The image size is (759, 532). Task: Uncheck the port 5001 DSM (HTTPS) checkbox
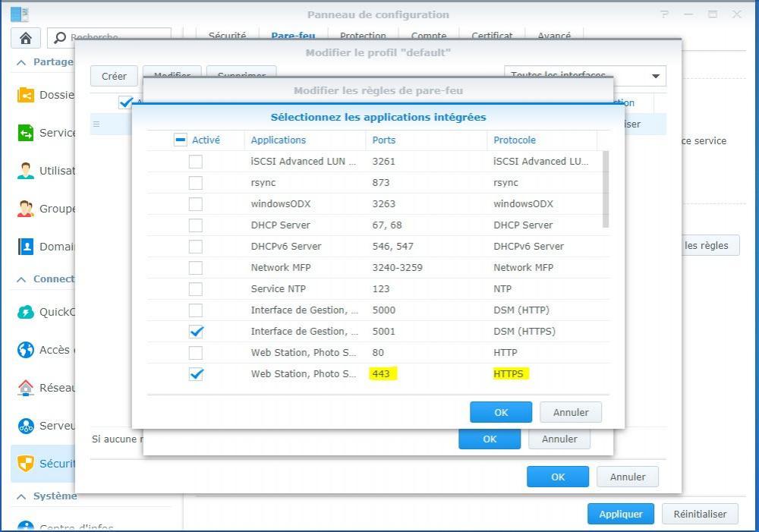pos(196,332)
